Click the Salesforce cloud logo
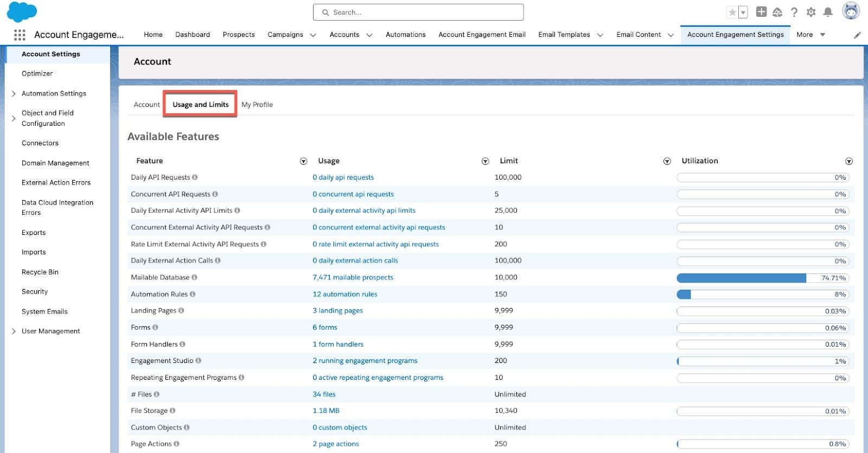The image size is (868, 453). (x=22, y=12)
